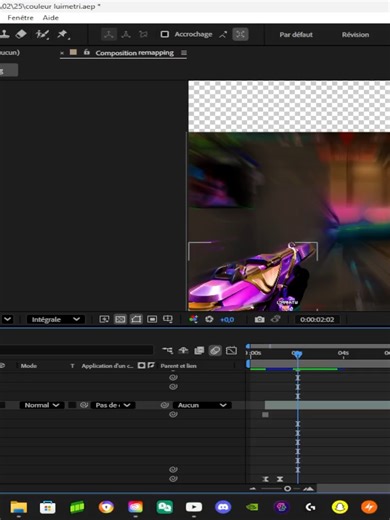
Task: Toggle transparency grid in viewer
Action: click(120, 319)
